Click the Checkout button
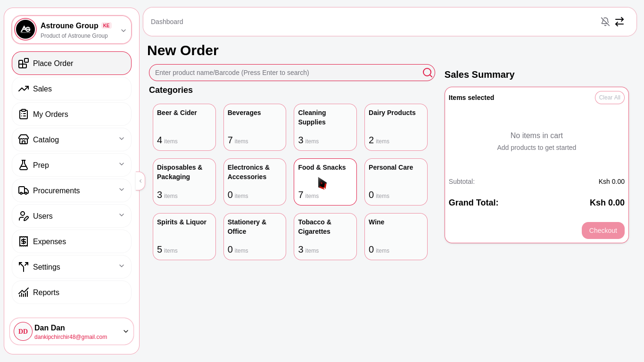The width and height of the screenshot is (644, 362). coord(603,230)
